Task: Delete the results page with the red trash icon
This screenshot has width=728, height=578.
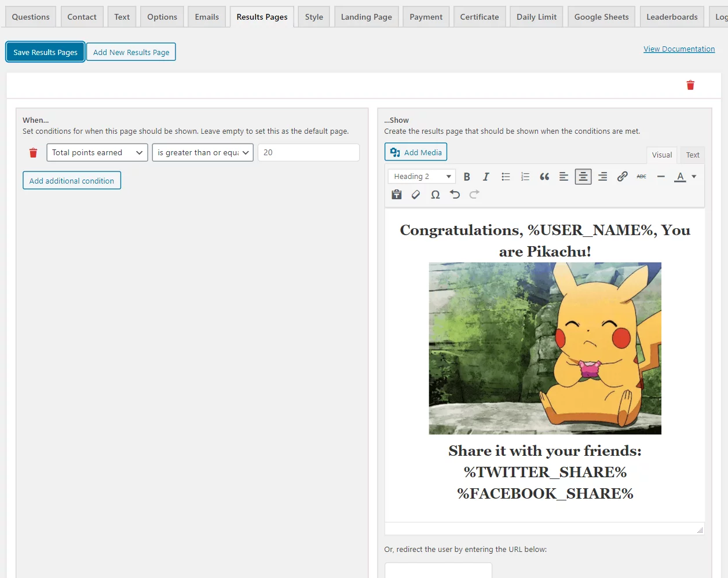Action: [x=690, y=85]
